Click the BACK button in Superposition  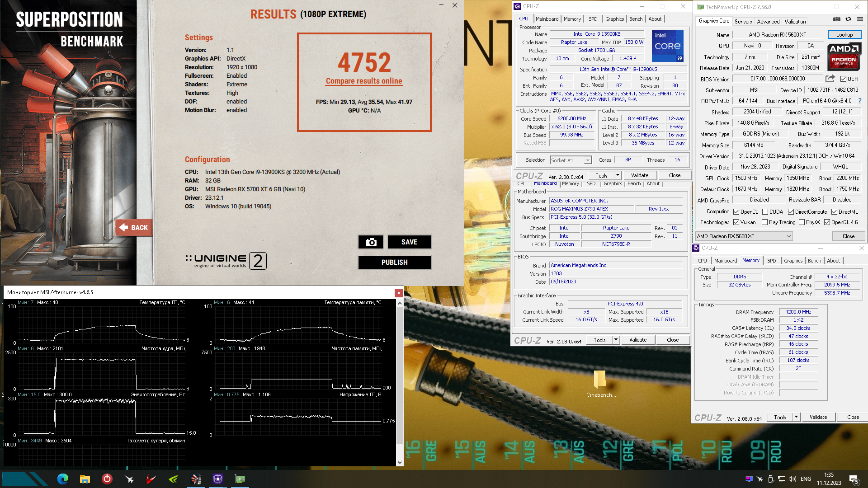tap(134, 228)
